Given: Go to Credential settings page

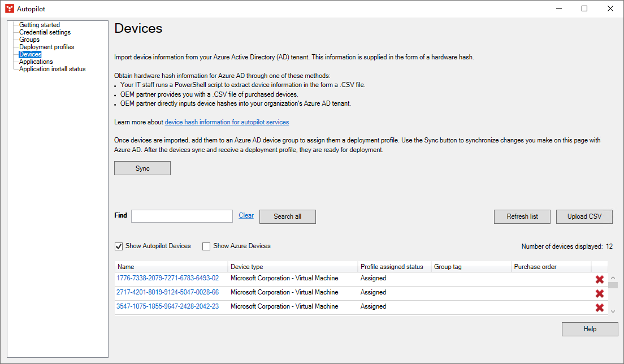Looking at the screenshot, I should [45, 32].
